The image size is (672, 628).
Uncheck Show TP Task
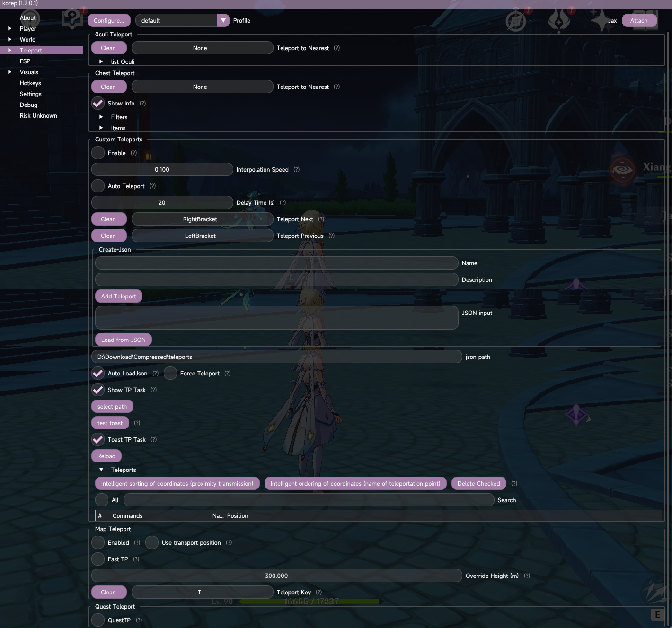(x=98, y=390)
